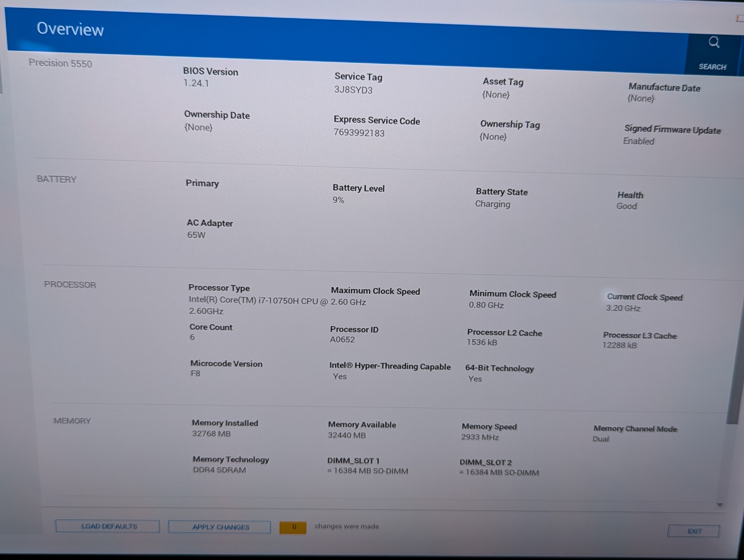The width and height of the screenshot is (744, 560).
Task: Select minimum clock speed 0.80 GHz
Action: pos(486,305)
